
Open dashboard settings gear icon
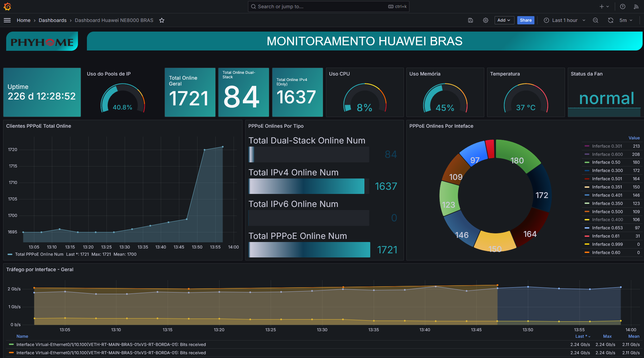(x=486, y=20)
